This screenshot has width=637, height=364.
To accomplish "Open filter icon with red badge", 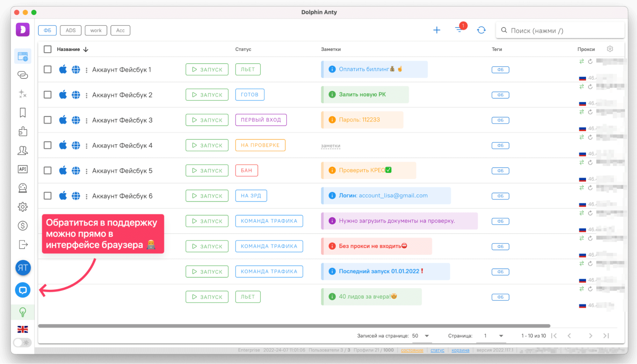I will point(459,30).
